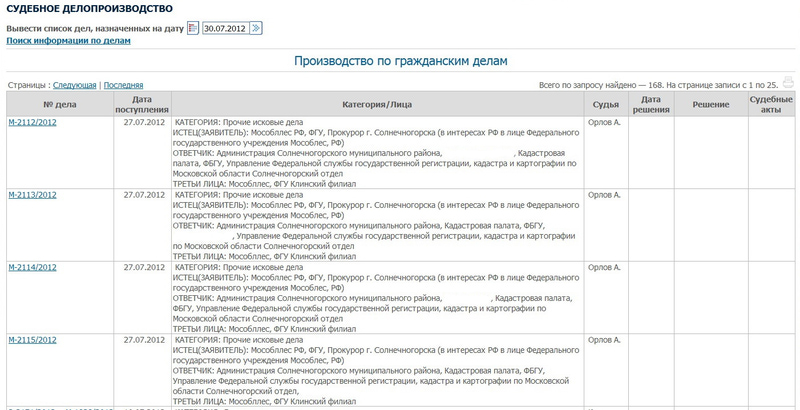Image resolution: width=800 pixels, height=410 pixels.
Task: Open case M-2114/2012
Action: (x=32, y=268)
